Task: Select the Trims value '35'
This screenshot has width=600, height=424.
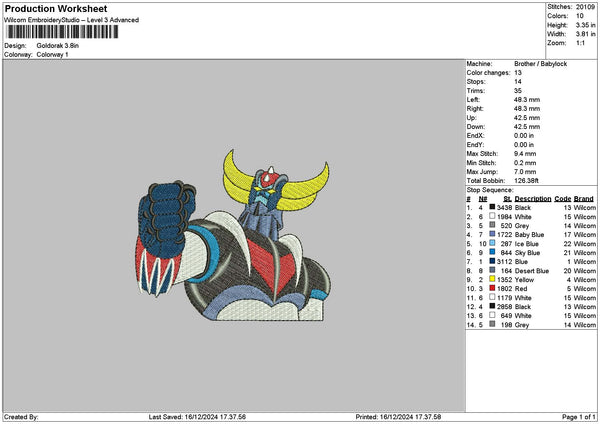Action: (x=518, y=91)
